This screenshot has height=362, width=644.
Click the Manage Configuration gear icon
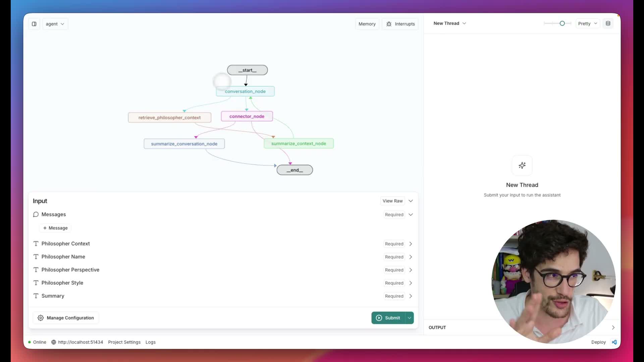41,318
